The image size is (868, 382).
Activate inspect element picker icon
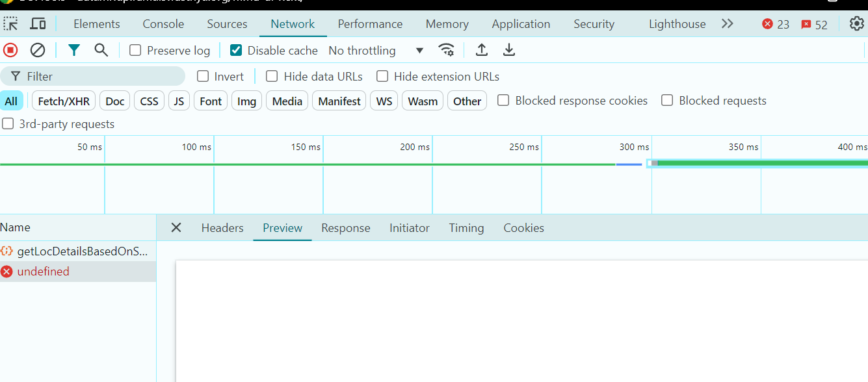click(11, 24)
